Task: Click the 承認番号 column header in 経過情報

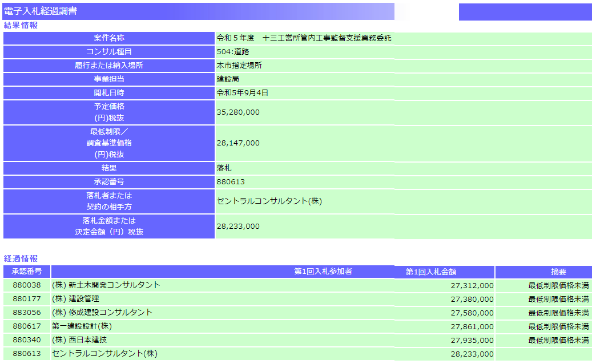Action: tap(27, 272)
